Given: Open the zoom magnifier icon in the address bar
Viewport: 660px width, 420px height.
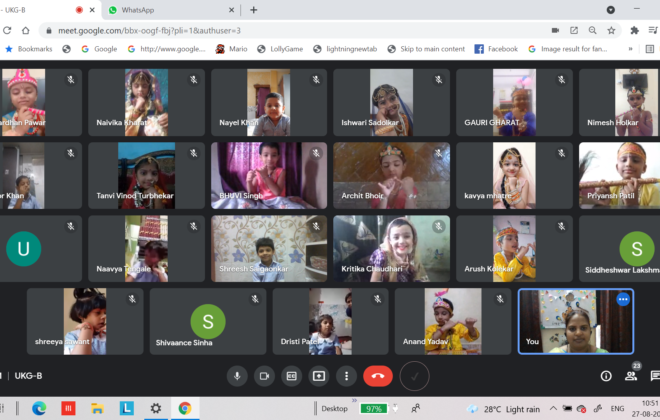Looking at the screenshot, I should [592, 30].
